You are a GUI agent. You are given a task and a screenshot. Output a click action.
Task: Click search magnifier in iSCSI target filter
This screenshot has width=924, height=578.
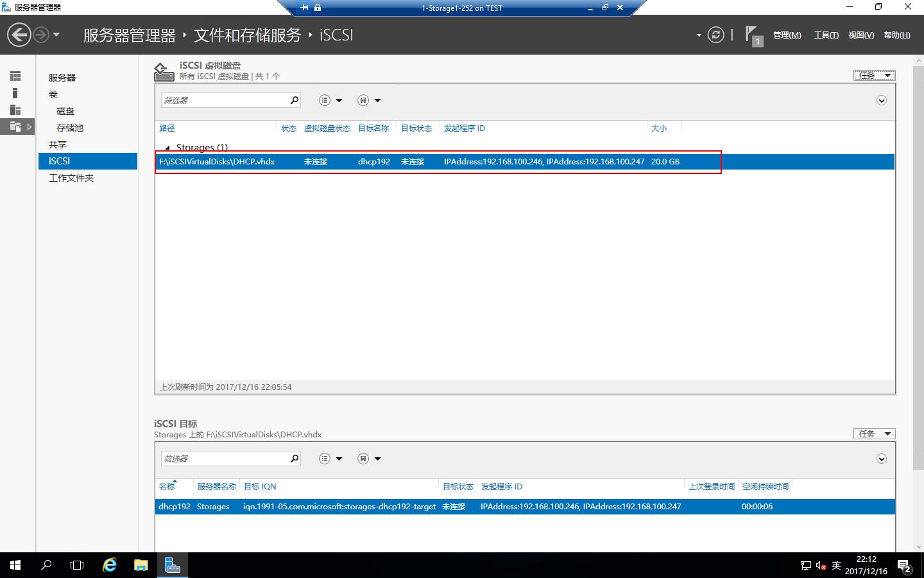point(295,459)
